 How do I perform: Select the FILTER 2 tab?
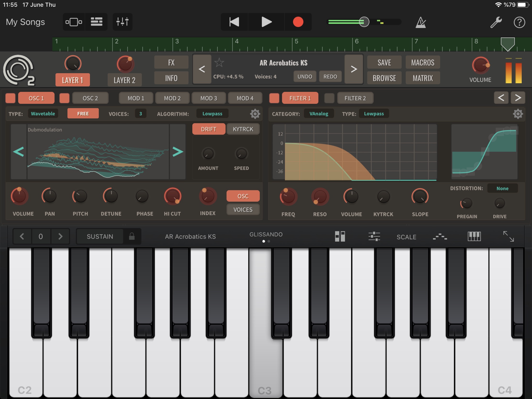coord(355,98)
